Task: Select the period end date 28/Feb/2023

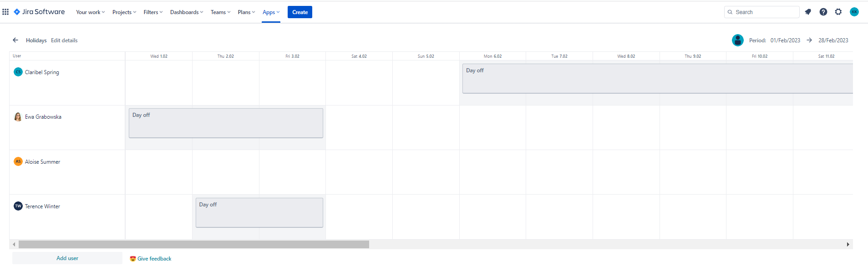Action: 833,40
